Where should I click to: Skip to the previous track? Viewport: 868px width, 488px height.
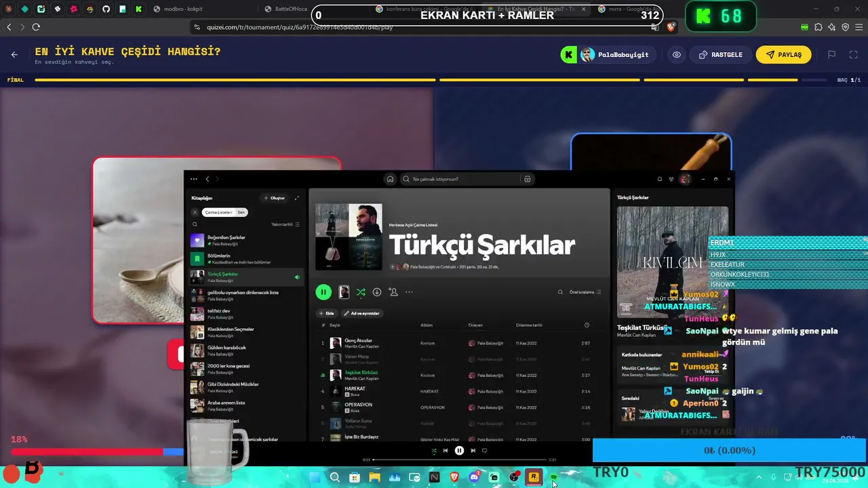(446, 451)
